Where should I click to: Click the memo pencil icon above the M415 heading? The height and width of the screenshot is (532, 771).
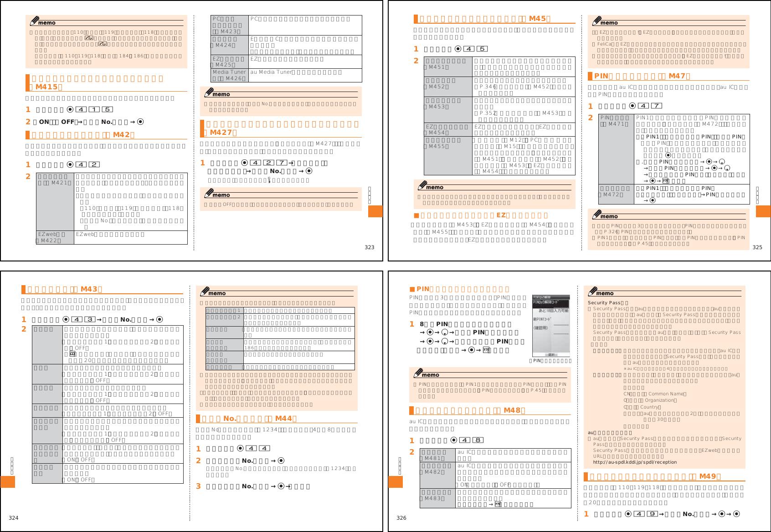coord(34,21)
